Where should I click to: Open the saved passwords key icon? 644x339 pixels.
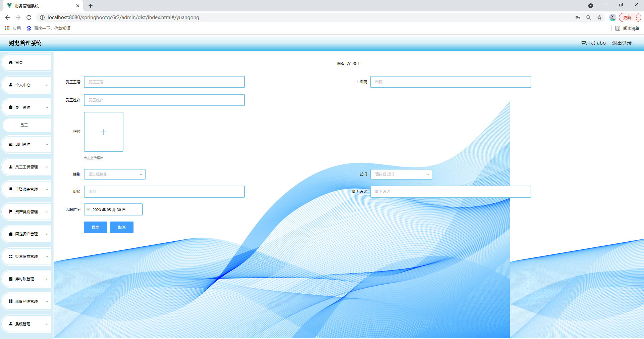578,17
